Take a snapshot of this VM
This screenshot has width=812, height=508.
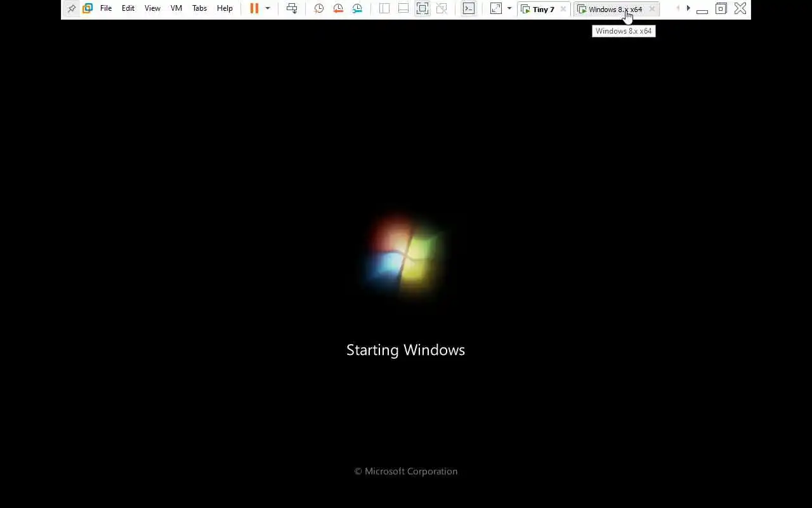[x=319, y=9]
